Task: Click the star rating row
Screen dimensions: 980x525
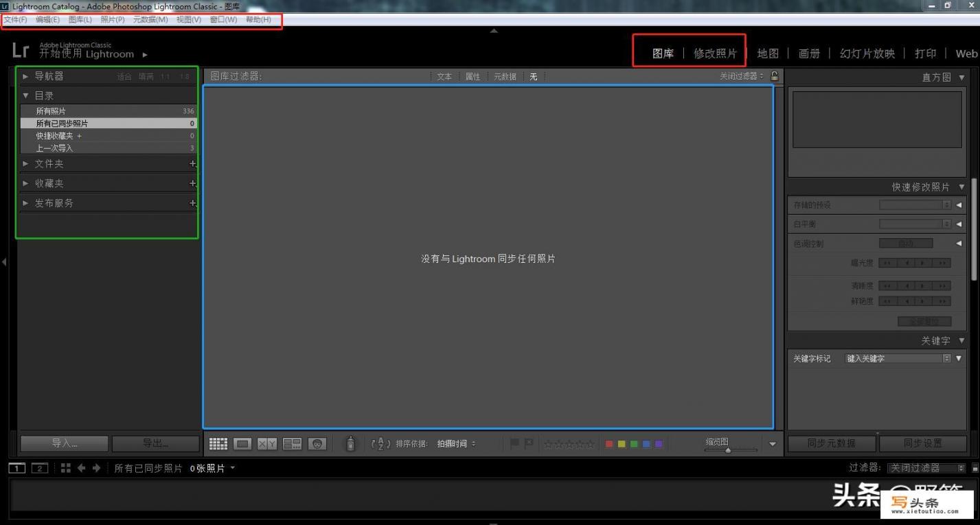Action: 569,444
